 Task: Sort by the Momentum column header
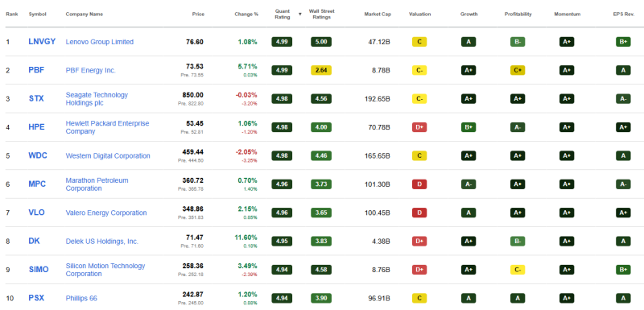568,14
